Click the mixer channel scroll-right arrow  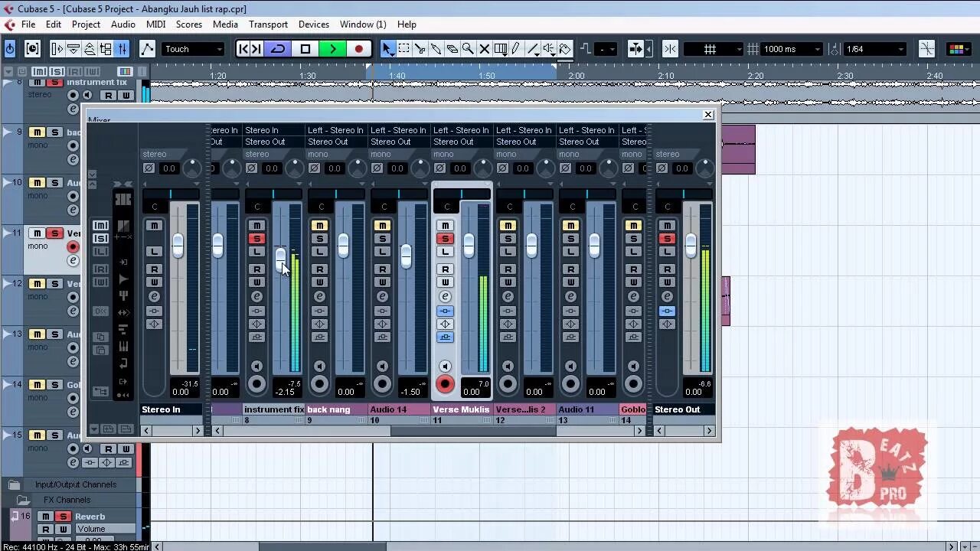tap(639, 431)
